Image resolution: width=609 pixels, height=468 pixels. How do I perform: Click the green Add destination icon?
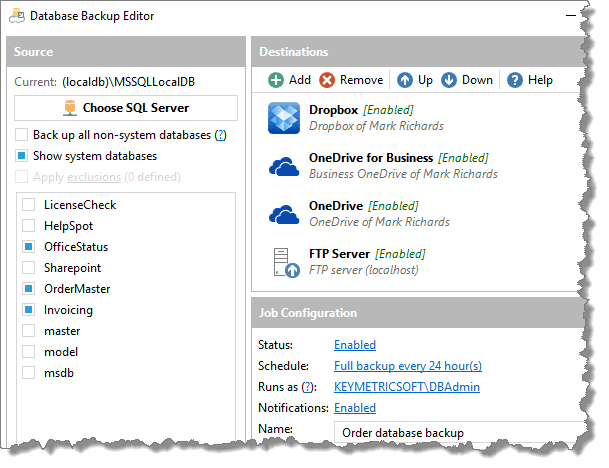click(276, 80)
